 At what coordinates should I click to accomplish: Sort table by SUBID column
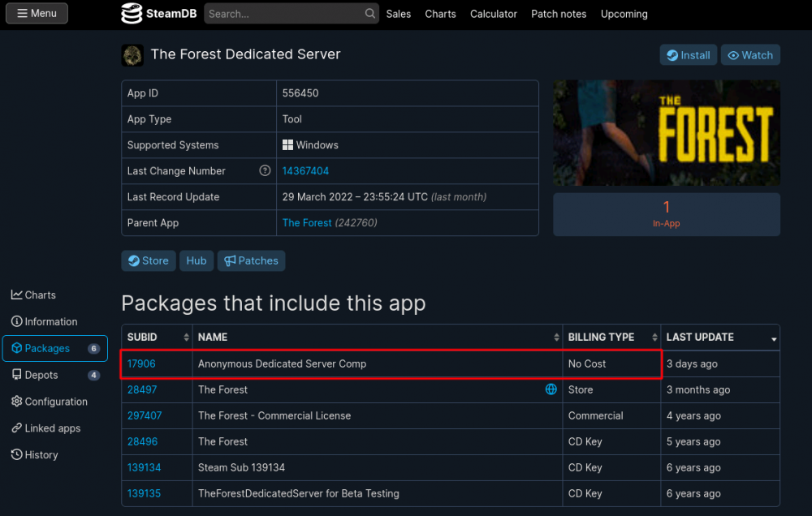click(157, 338)
